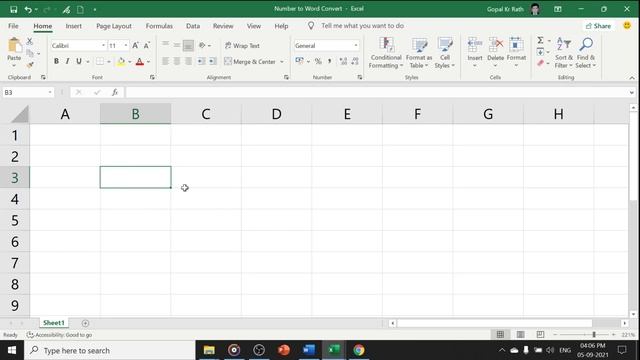This screenshot has height=360, width=640.
Task: Apply Comma Style number format
Action: (329, 61)
